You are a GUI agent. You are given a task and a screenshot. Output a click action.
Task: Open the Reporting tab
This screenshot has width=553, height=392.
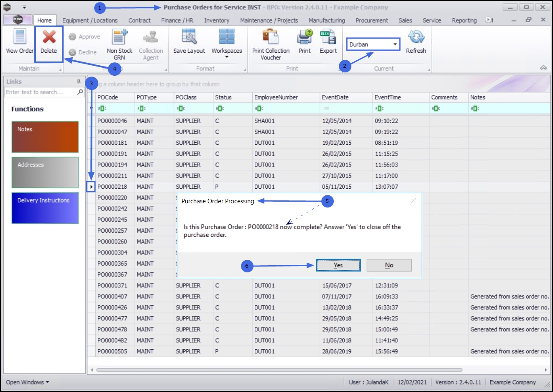coord(464,20)
